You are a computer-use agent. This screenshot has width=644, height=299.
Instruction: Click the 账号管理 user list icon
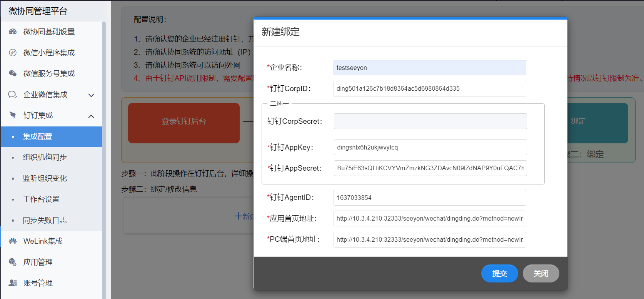[13, 283]
